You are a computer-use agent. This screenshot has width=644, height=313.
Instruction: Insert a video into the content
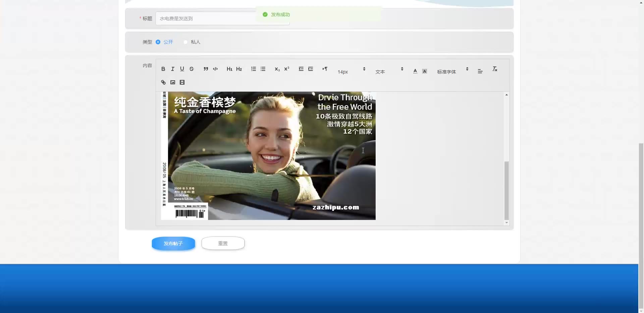coord(182,82)
